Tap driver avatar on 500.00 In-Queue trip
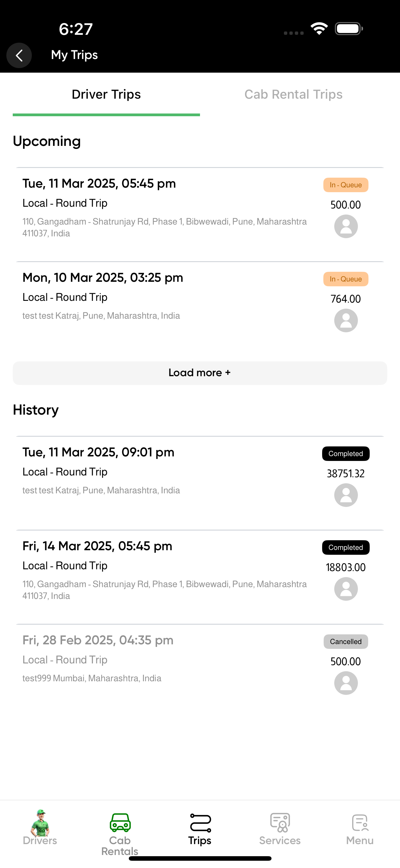Image resolution: width=400 pixels, height=868 pixels. [x=346, y=226]
